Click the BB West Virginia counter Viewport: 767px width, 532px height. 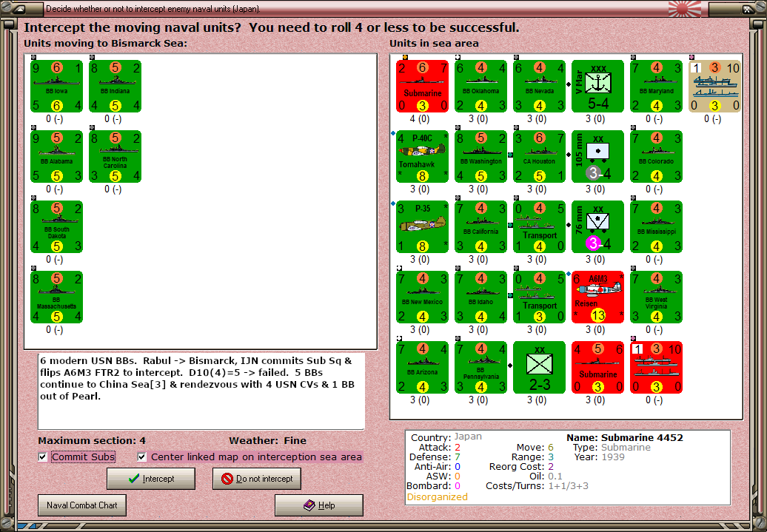(657, 297)
